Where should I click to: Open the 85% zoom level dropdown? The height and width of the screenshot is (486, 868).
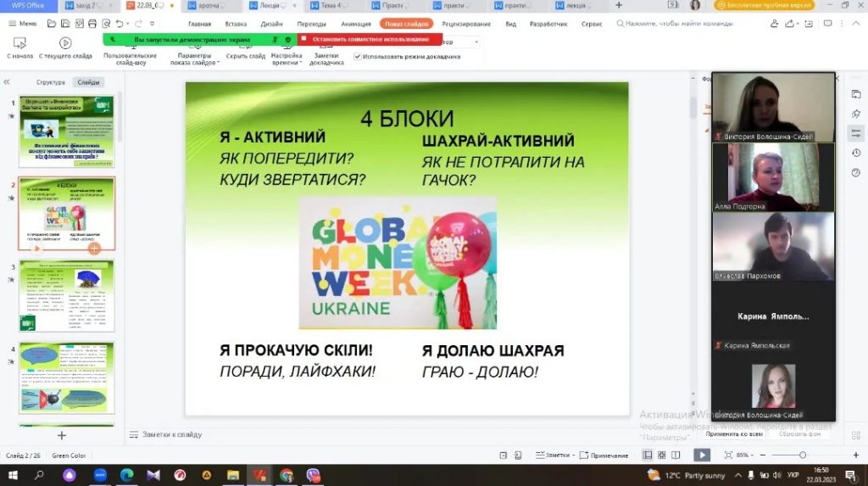(x=745, y=455)
